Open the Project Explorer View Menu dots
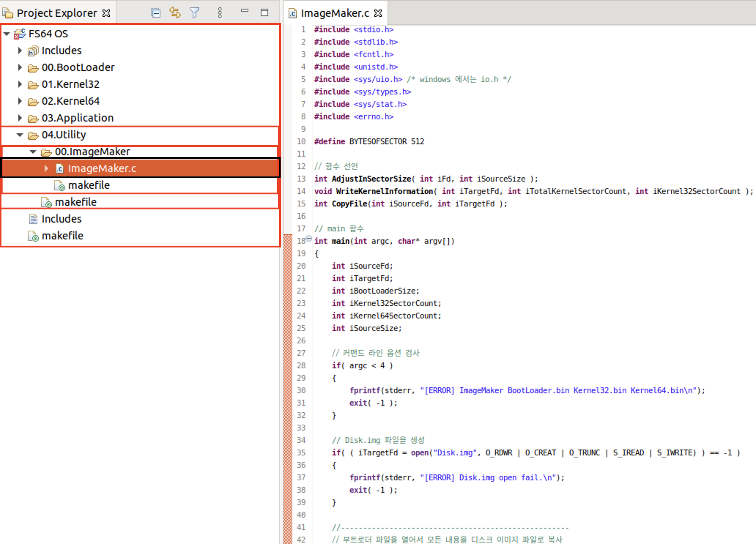 point(220,13)
